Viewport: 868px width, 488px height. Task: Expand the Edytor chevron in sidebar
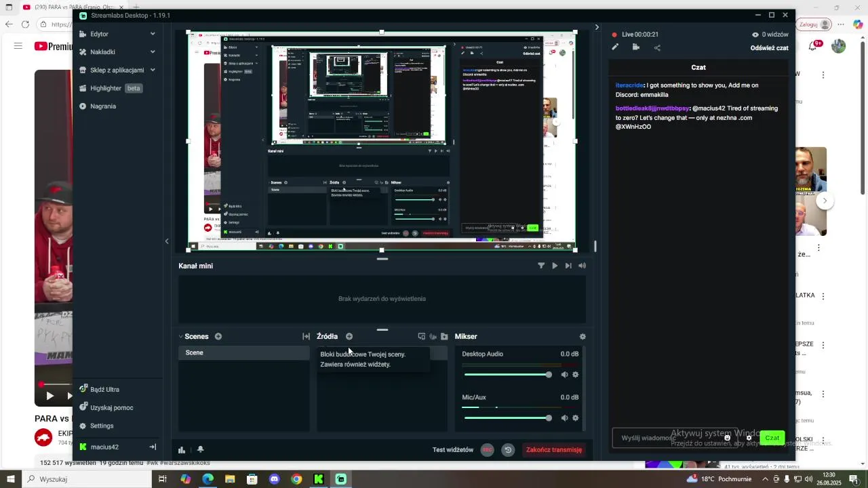coord(153,34)
